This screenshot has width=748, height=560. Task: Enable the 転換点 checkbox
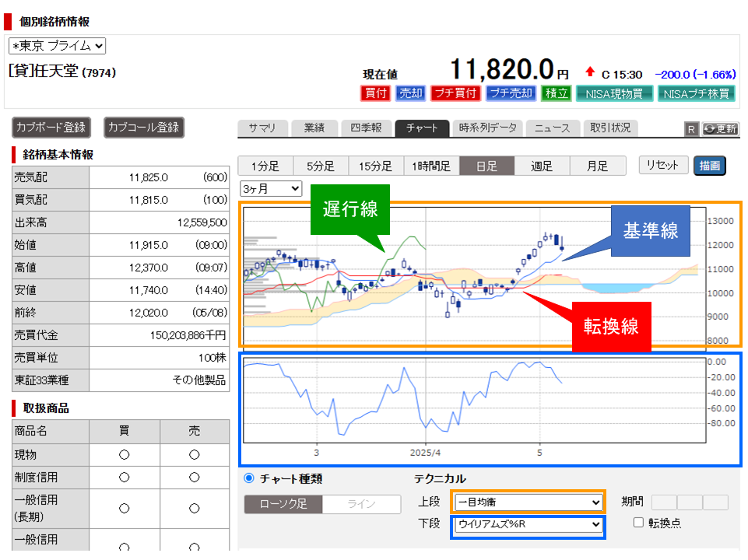[x=638, y=523]
